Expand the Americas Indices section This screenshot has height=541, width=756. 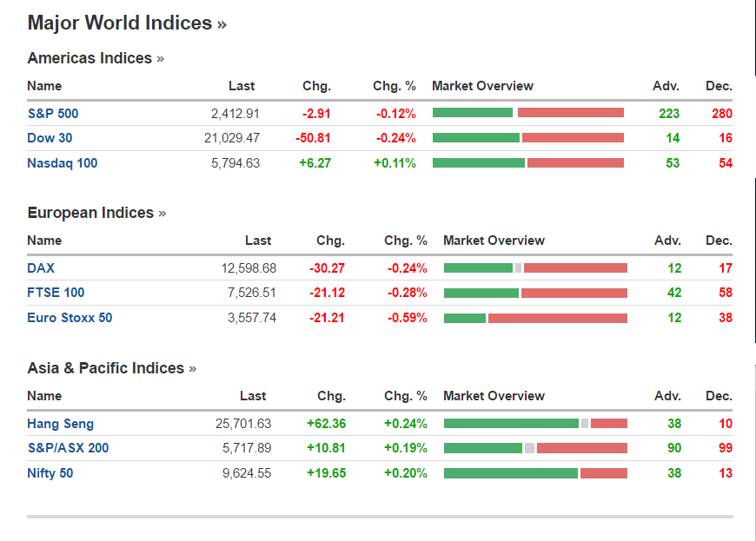(x=96, y=59)
